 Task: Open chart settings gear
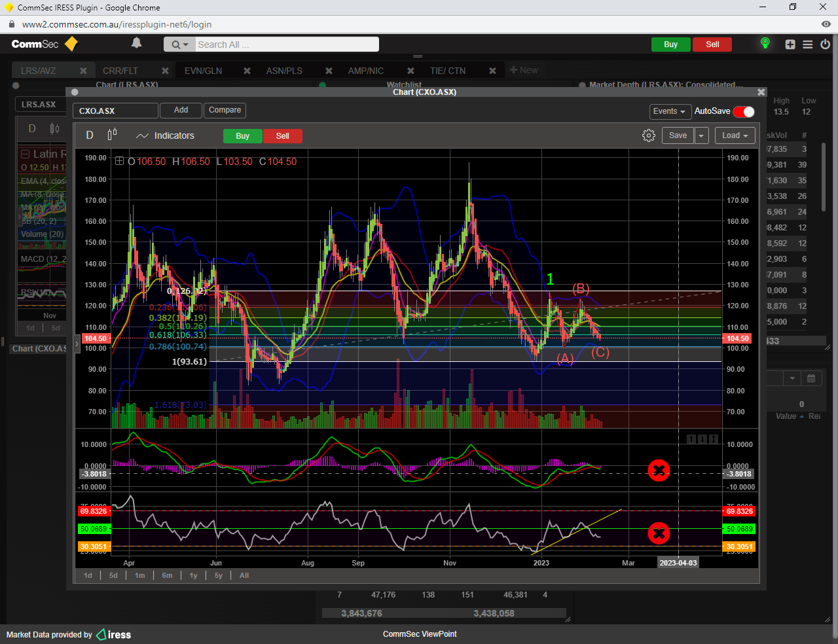tap(648, 135)
